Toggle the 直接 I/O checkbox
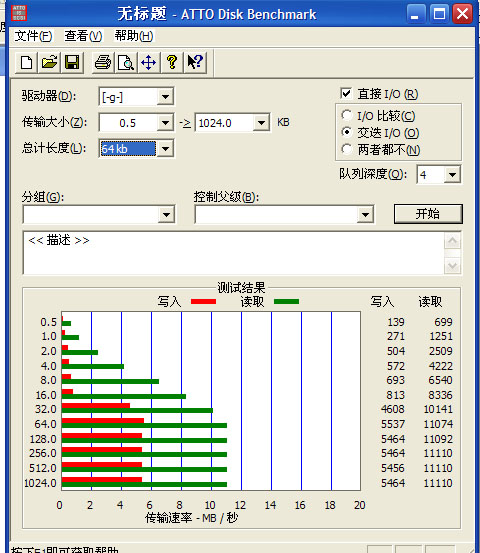The height and width of the screenshot is (553, 480). tap(346, 93)
